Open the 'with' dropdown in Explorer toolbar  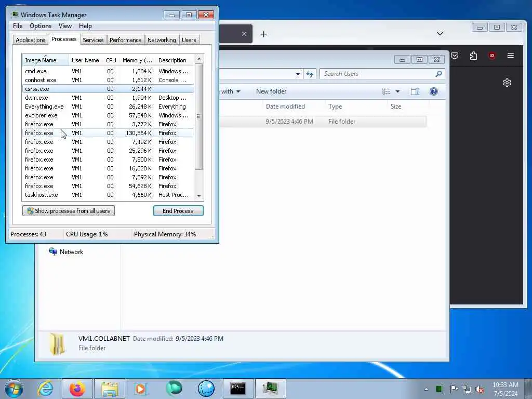(x=231, y=91)
